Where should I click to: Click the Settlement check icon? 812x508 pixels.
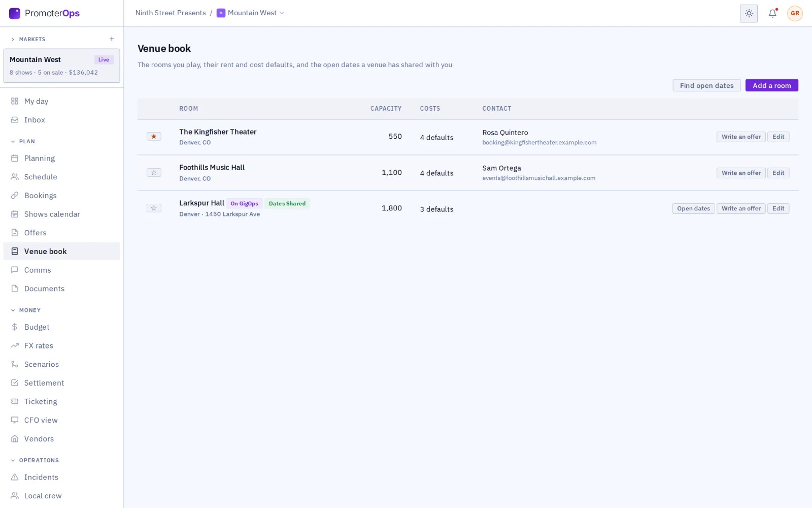15,383
